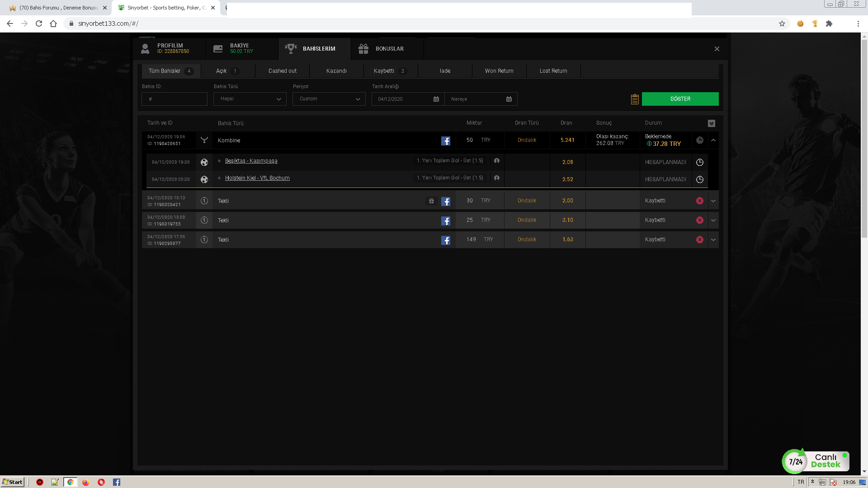Switch to Kazandı filter
Image resolution: width=868 pixels, height=488 pixels.
point(336,71)
